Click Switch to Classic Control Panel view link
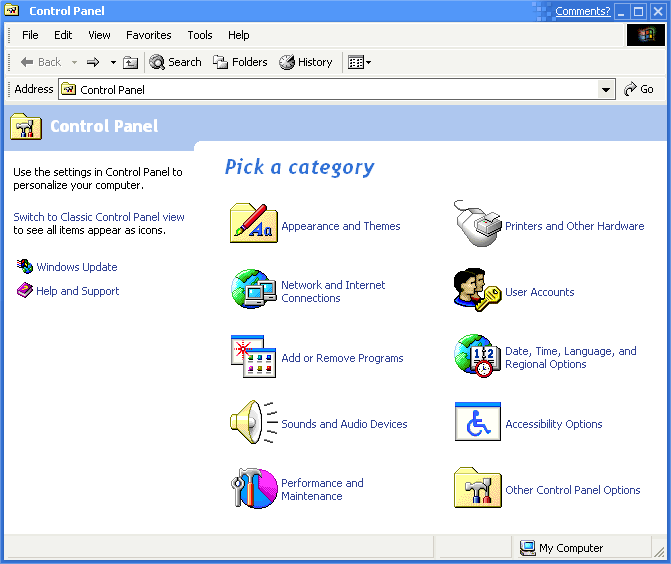 [99, 217]
